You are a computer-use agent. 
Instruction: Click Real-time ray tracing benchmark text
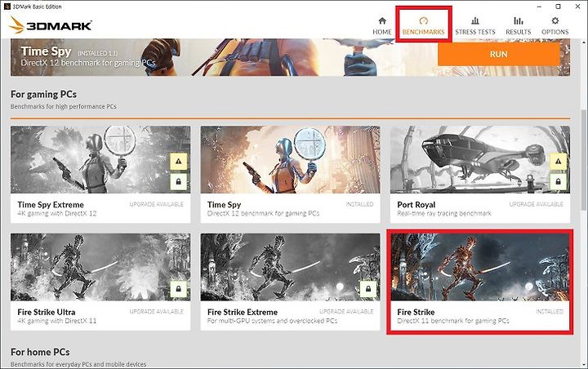444,213
